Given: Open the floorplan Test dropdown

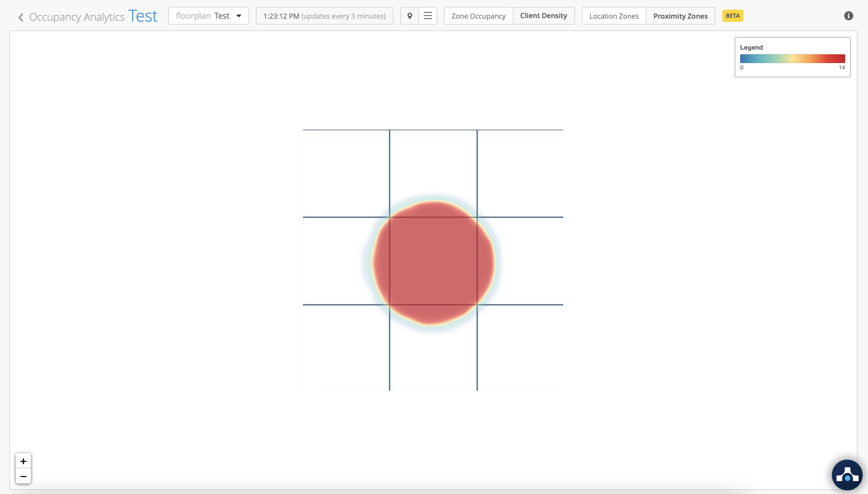Looking at the screenshot, I should coord(208,16).
